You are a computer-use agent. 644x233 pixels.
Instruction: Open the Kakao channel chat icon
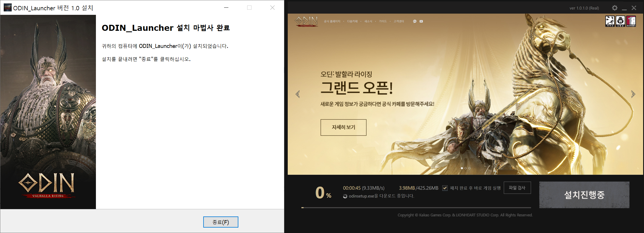click(x=415, y=21)
